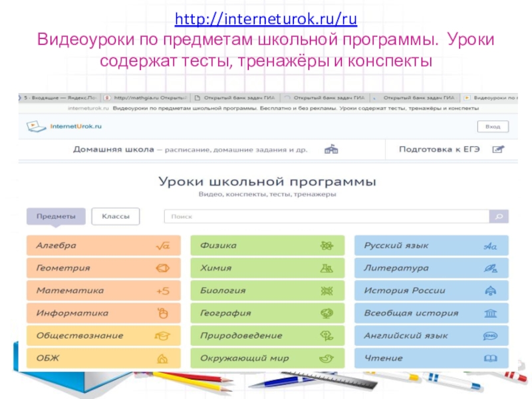Open the История России subject
532x399 pixels.
tap(432, 291)
